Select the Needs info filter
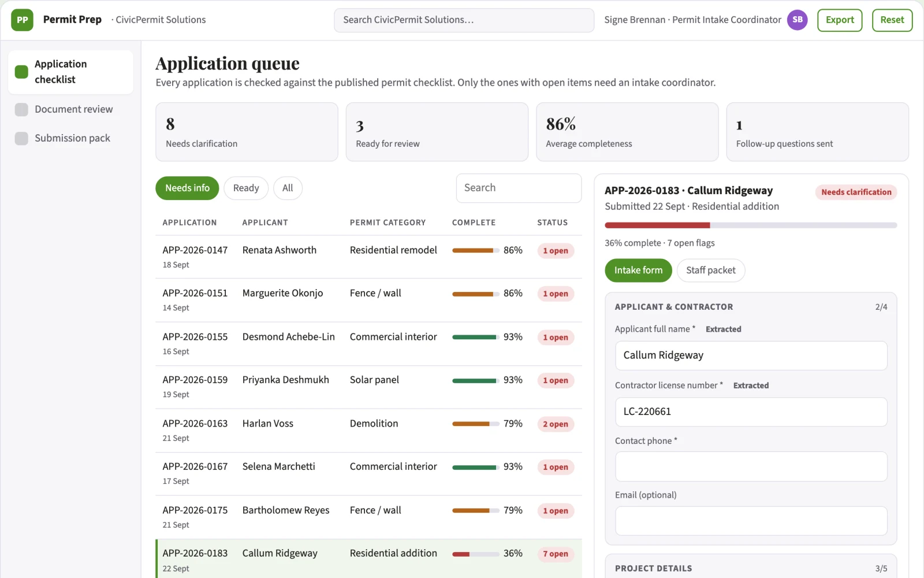Image resolution: width=924 pixels, height=578 pixels. (187, 188)
